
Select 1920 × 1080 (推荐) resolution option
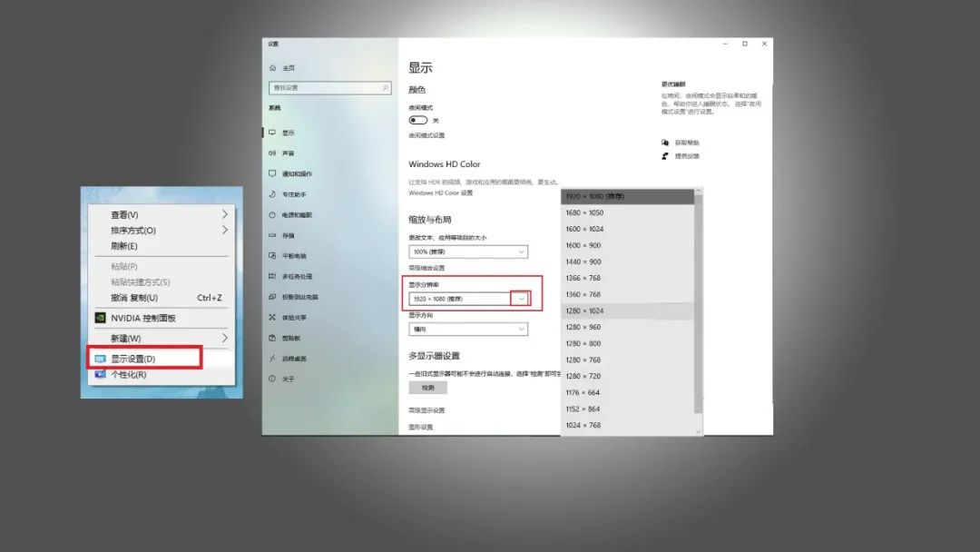tap(628, 196)
